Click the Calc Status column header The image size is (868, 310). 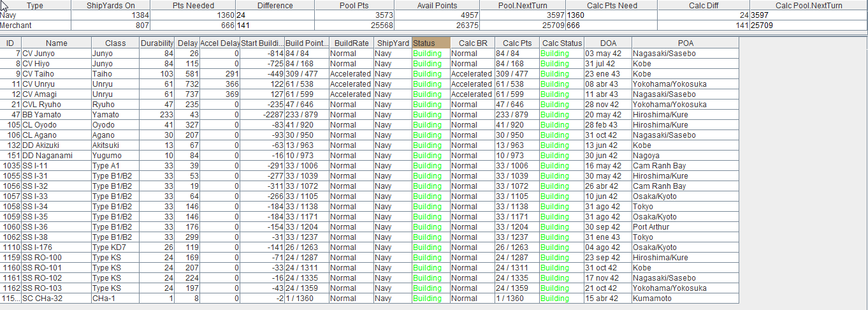click(x=561, y=43)
